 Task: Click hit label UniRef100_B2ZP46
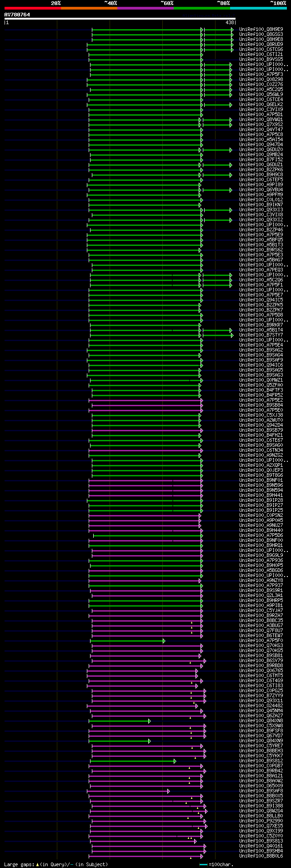pyautogui.click(x=261, y=230)
